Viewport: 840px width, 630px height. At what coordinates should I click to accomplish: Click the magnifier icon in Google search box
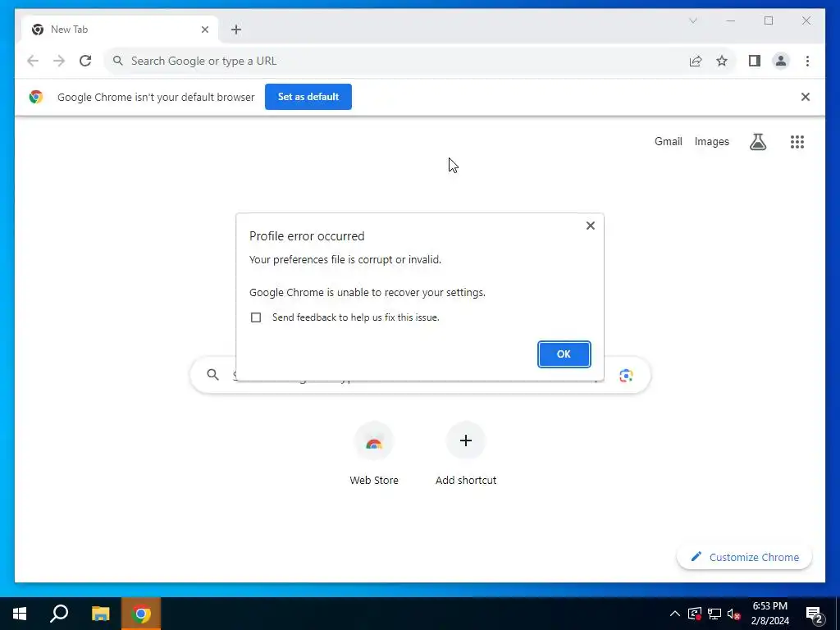pyautogui.click(x=212, y=374)
